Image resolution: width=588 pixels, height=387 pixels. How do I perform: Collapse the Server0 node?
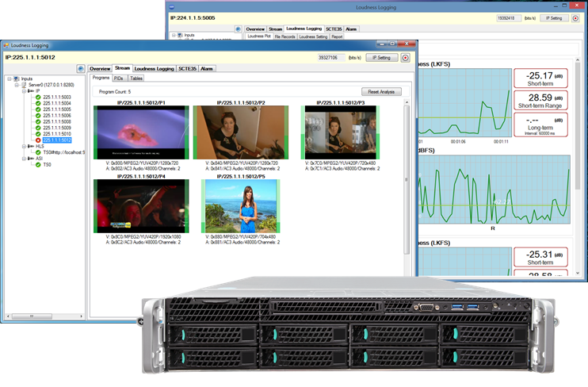(17, 85)
